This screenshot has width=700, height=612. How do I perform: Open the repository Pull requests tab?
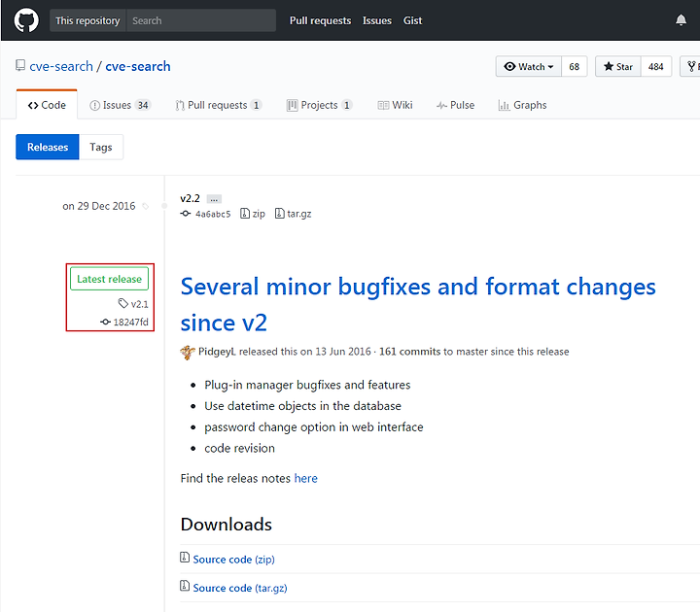pos(219,105)
